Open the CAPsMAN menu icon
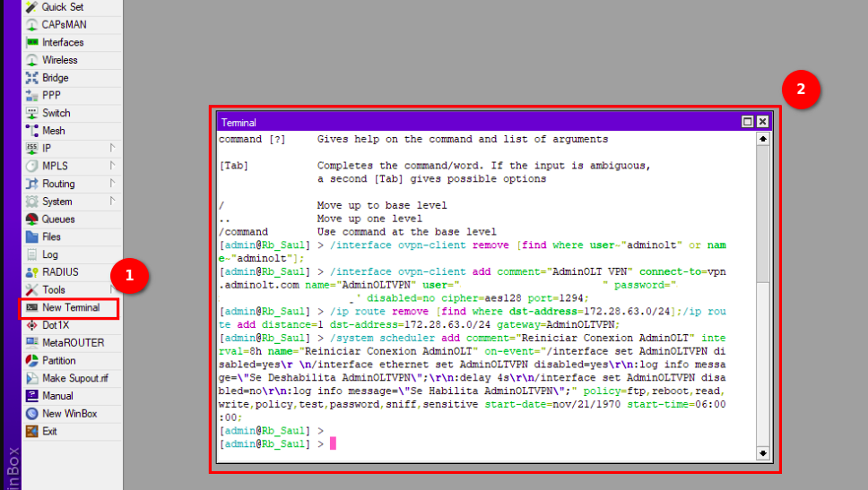This screenshot has height=490, width=868. click(32, 24)
